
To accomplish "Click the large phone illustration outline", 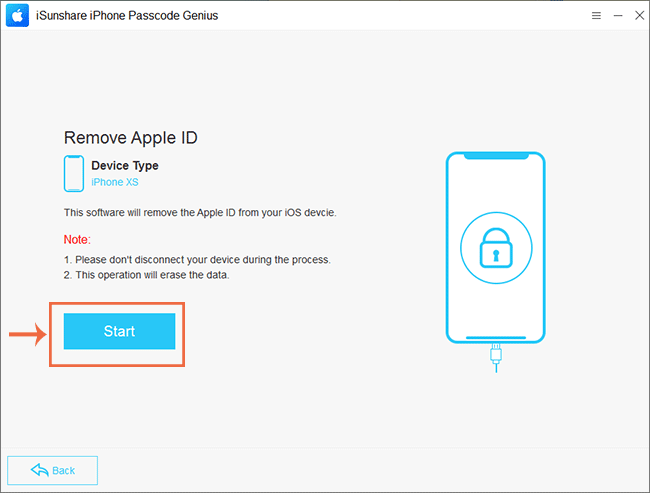I will click(x=495, y=248).
